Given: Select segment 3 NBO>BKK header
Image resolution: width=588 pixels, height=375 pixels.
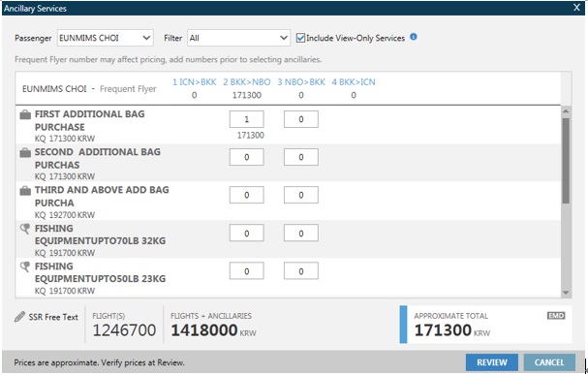Looking at the screenshot, I should click(x=301, y=82).
